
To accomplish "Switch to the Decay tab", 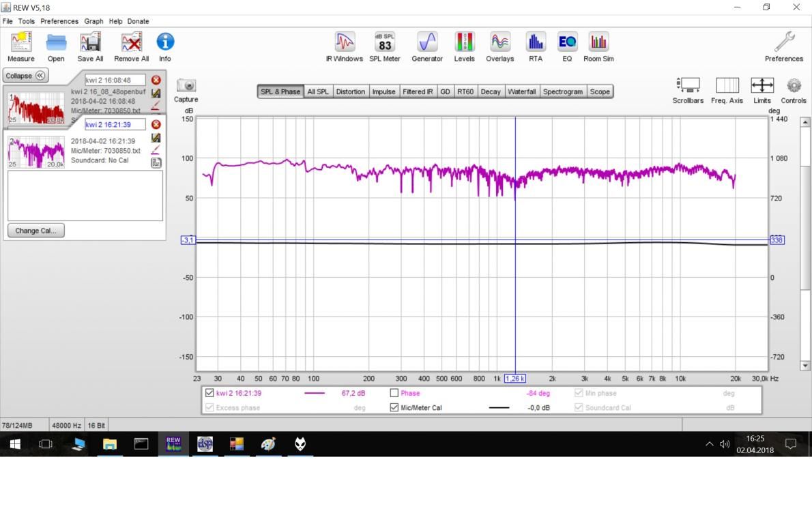I will (491, 91).
